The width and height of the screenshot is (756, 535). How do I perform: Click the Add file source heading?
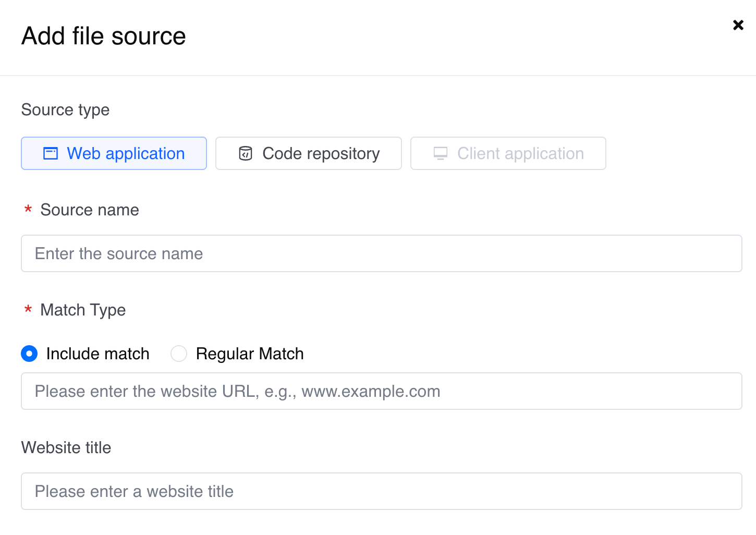pyautogui.click(x=103, y=36)
